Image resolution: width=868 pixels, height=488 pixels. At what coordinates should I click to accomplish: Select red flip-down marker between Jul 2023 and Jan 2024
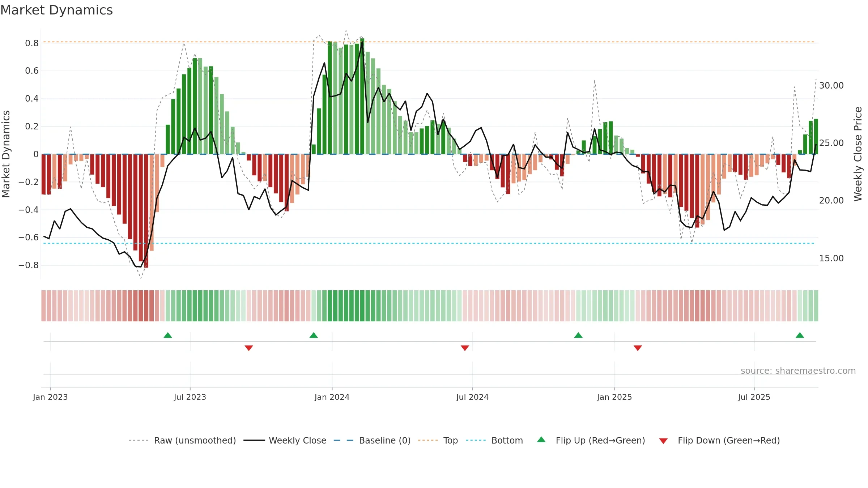[x=249, y=348]
